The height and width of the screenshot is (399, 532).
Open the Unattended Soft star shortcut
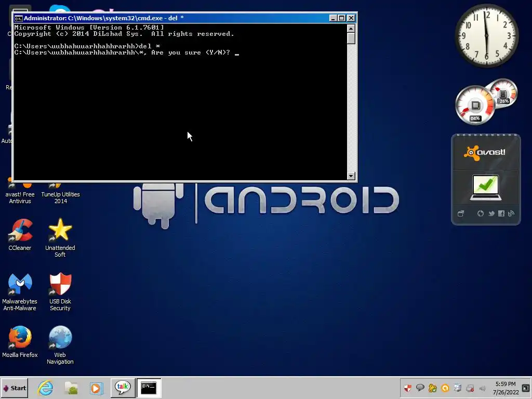[60, 237]
